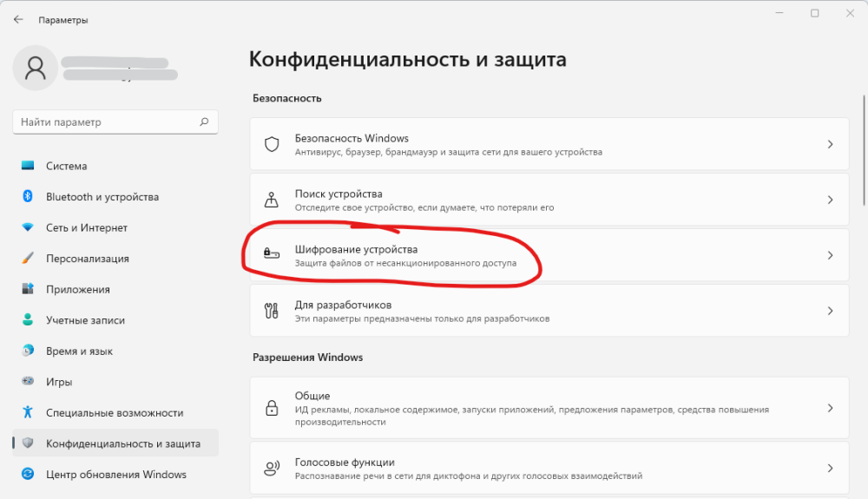
Task: Open Безопасность Windows settings
Action: click(549, 144)
